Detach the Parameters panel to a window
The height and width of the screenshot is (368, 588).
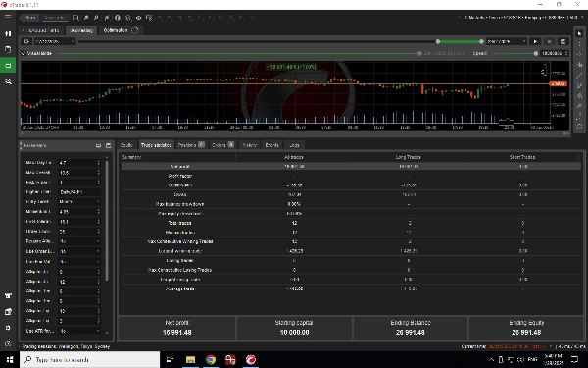click(109, 145)
